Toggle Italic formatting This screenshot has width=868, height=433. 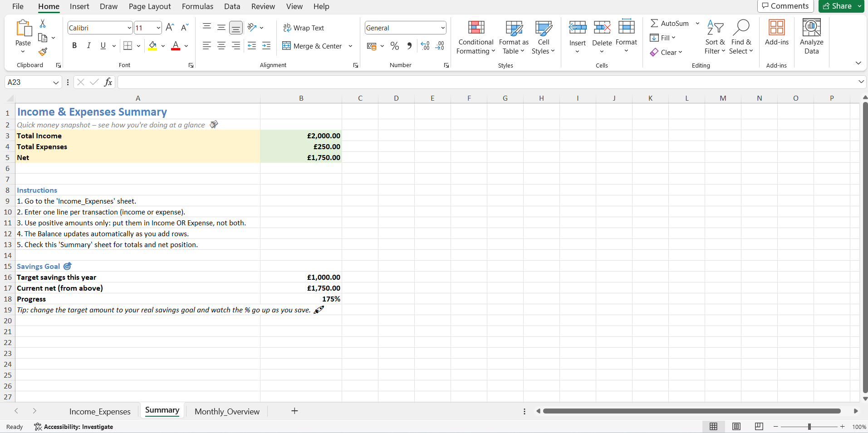coord(89,46)
